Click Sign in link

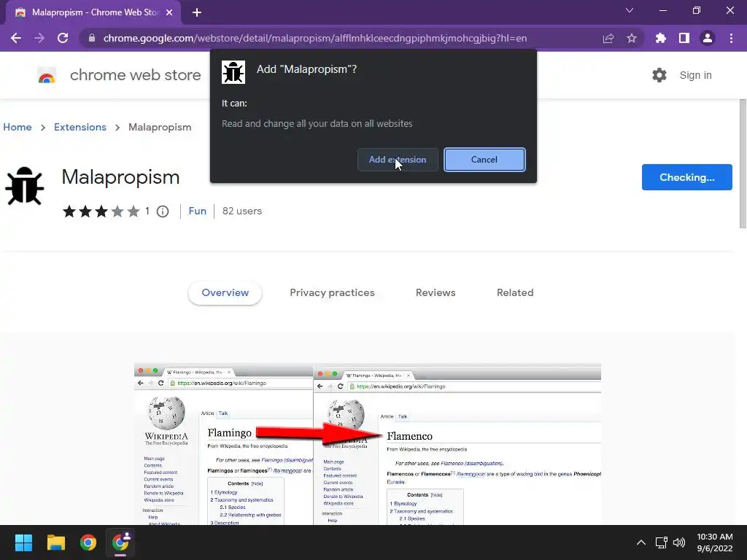pyautogui.click(x=695, y=75)
